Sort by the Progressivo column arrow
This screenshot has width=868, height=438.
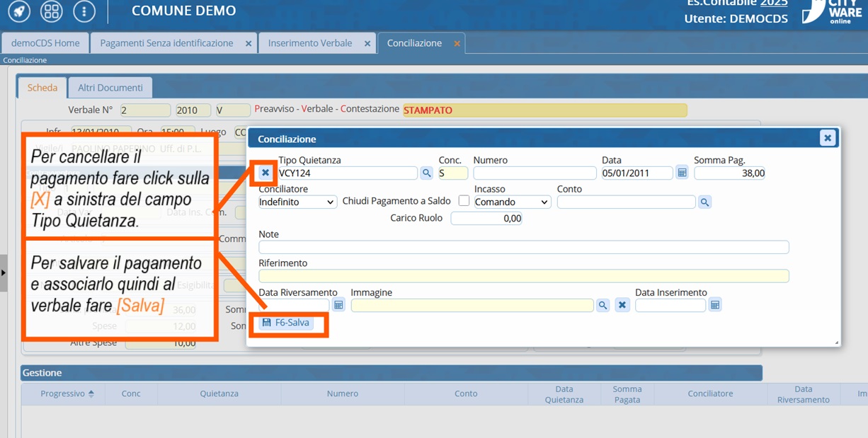(x=91, y=394)
